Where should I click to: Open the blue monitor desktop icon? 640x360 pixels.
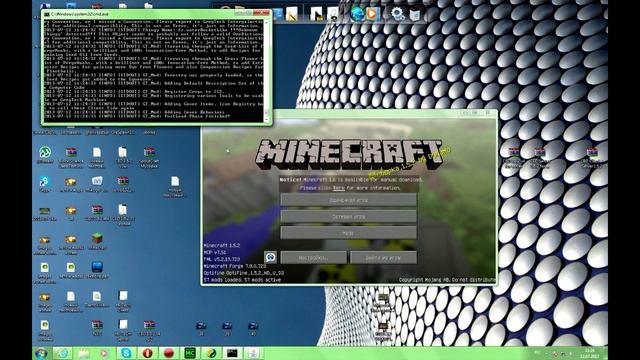click(97, 267)
